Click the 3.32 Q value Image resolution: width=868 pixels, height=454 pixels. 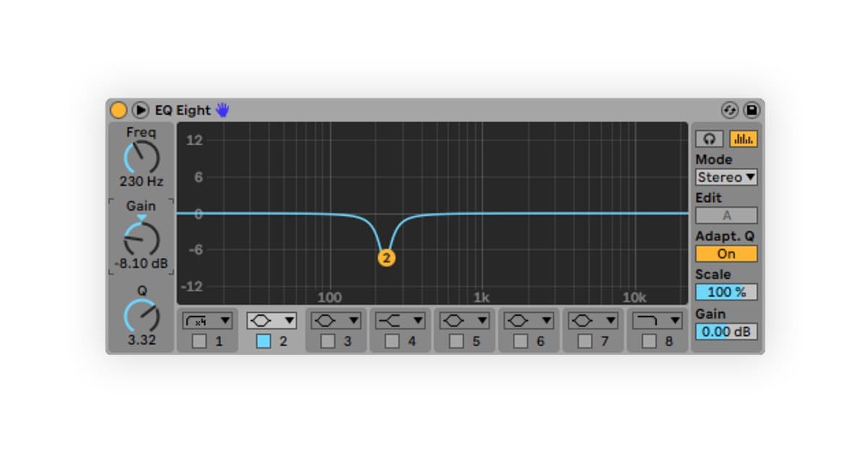point(141,340)
